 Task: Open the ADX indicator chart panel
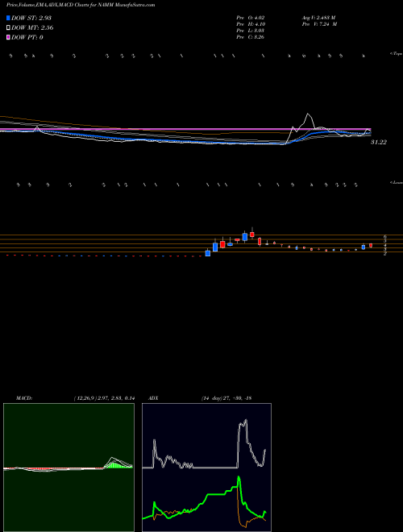[206, 468]
